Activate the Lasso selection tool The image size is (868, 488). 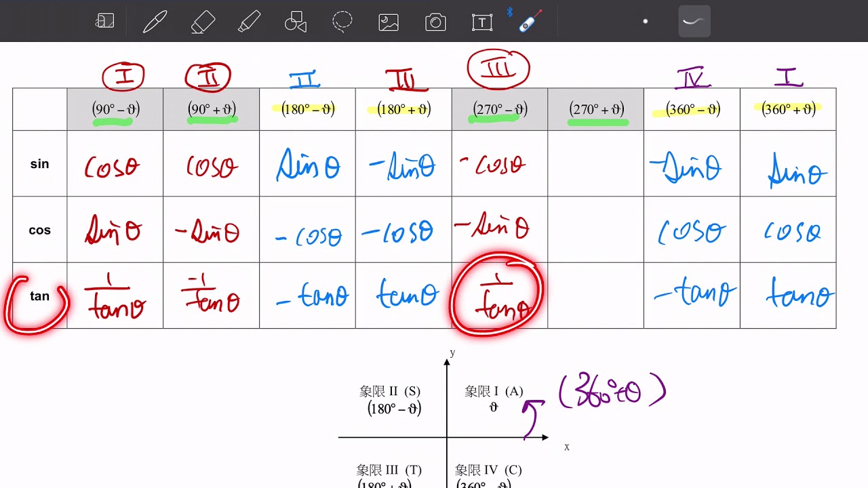click(x=342, y=22)
